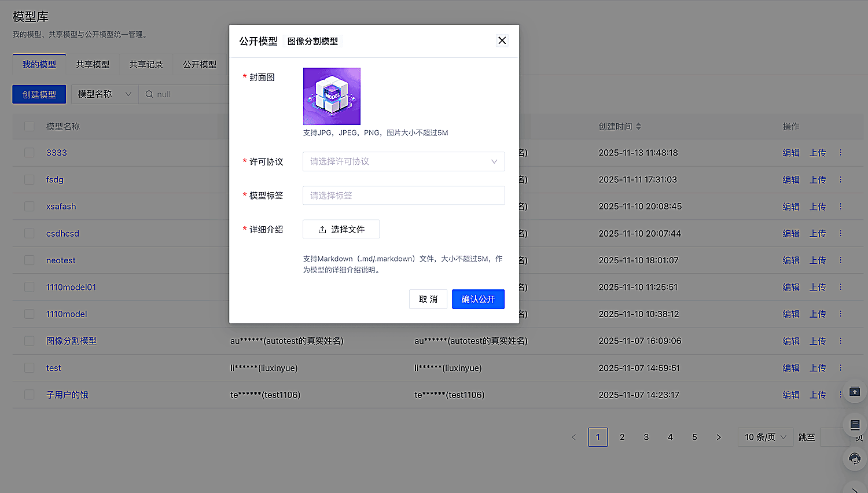Go to the next page arrow
The image size is (868, 493).
click(719, 437)
